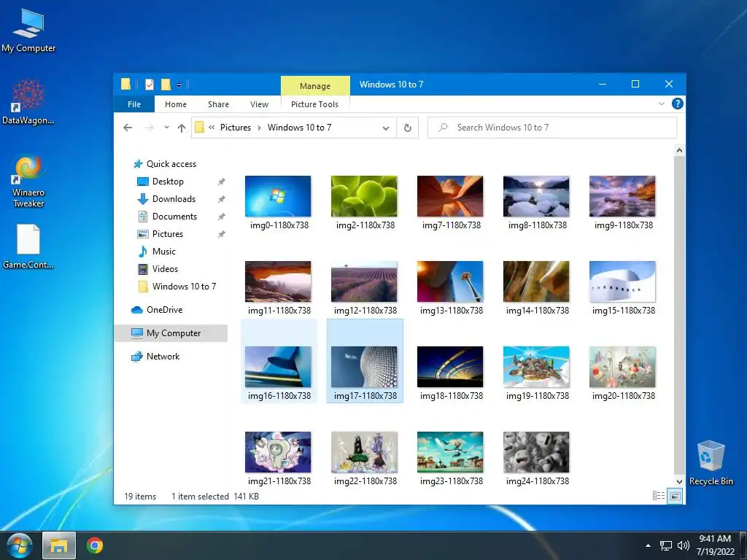Expand the hidden path chevrons «
The height and width of the screenshot is (560, 747).
[x=212, y=128]
